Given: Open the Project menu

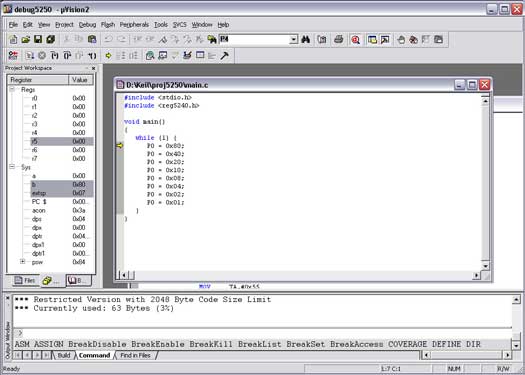Looking at the screenshot, I should [x=64, y=25].
